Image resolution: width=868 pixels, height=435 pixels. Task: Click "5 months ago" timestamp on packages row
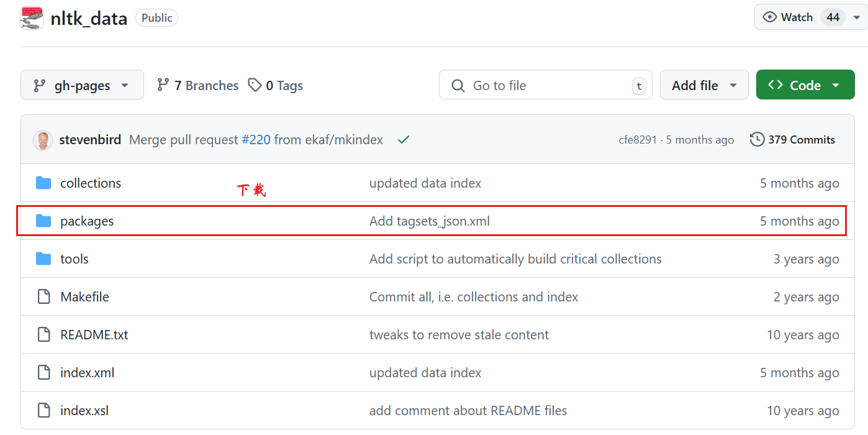click(800, 221)
